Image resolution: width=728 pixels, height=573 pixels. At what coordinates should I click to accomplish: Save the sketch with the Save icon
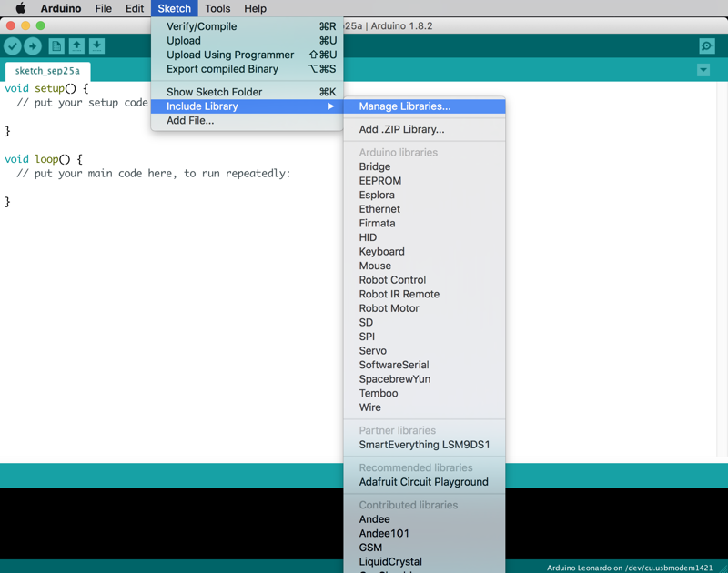coord(96,46)
